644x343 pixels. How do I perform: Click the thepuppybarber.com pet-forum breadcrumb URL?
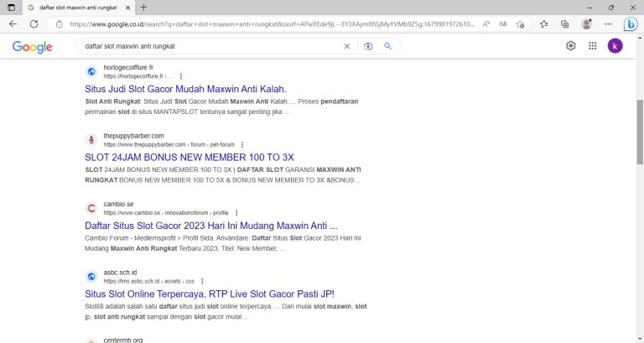(x=169, y=144)
